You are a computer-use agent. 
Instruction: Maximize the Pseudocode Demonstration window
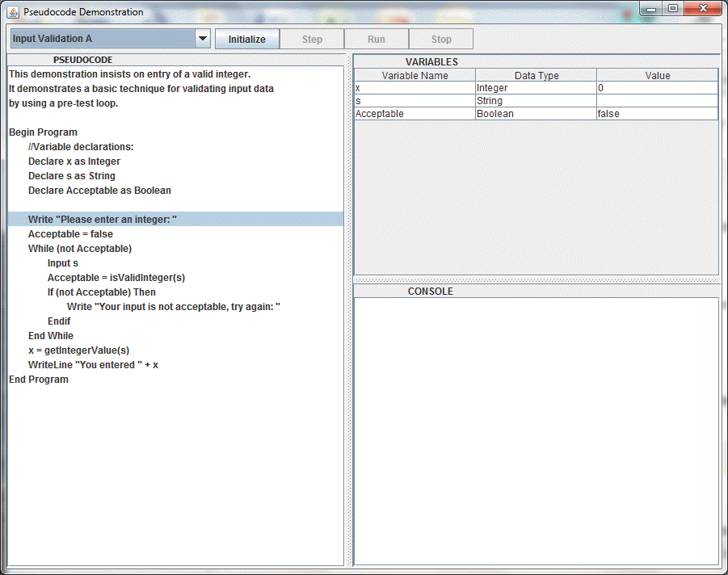(x=672, y=9)
